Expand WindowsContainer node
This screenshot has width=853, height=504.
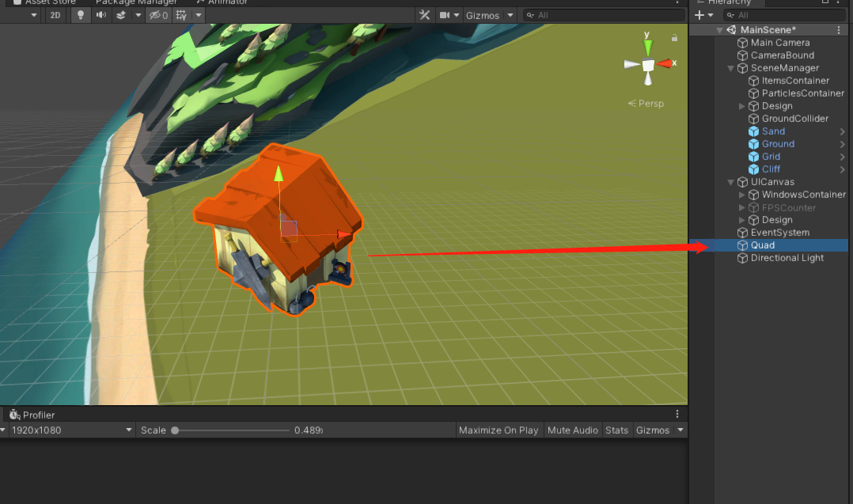741,195
